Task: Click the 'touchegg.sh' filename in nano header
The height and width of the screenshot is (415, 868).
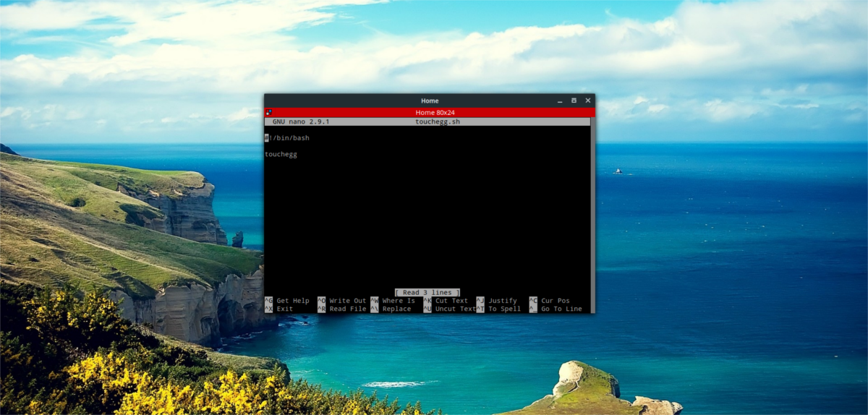Action: coord(438,121)
